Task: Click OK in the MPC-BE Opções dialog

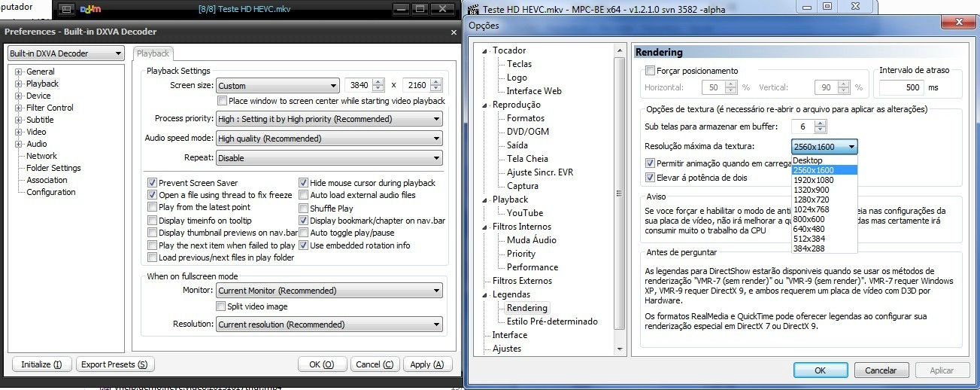Action: pyautogui.click(x=821, y=370)
